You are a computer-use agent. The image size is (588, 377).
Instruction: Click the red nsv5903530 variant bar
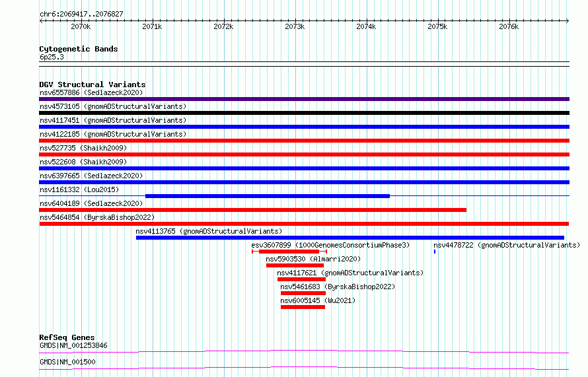[295, 265]
